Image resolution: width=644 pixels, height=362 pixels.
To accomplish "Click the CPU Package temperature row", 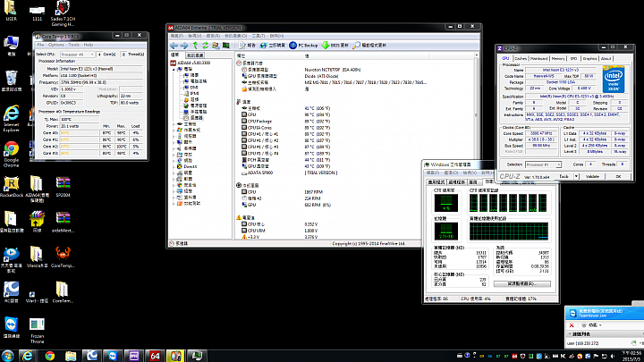I will click(287, 122).
